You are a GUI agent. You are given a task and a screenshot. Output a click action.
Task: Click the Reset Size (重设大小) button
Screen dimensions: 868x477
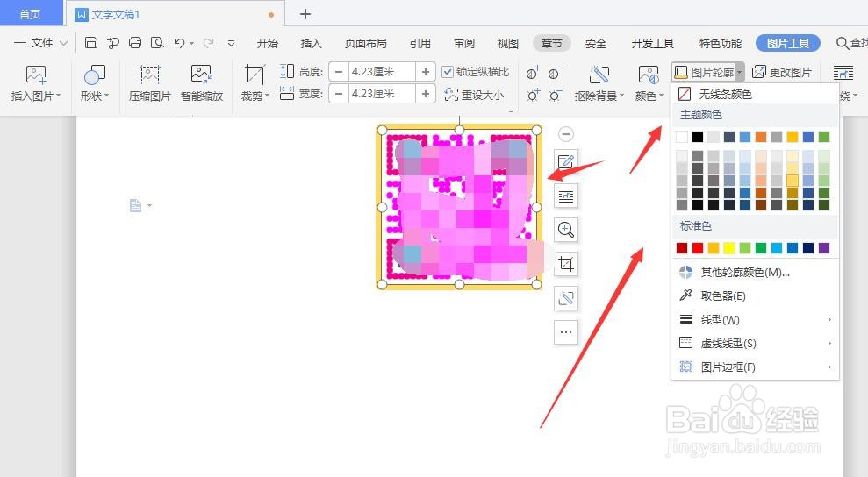point(475,96)
